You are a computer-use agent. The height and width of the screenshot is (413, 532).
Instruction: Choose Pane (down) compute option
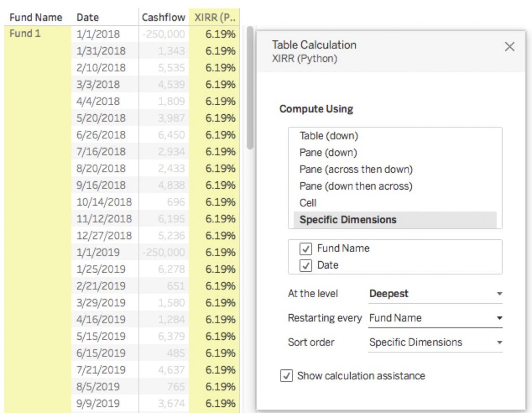(328, 153)
